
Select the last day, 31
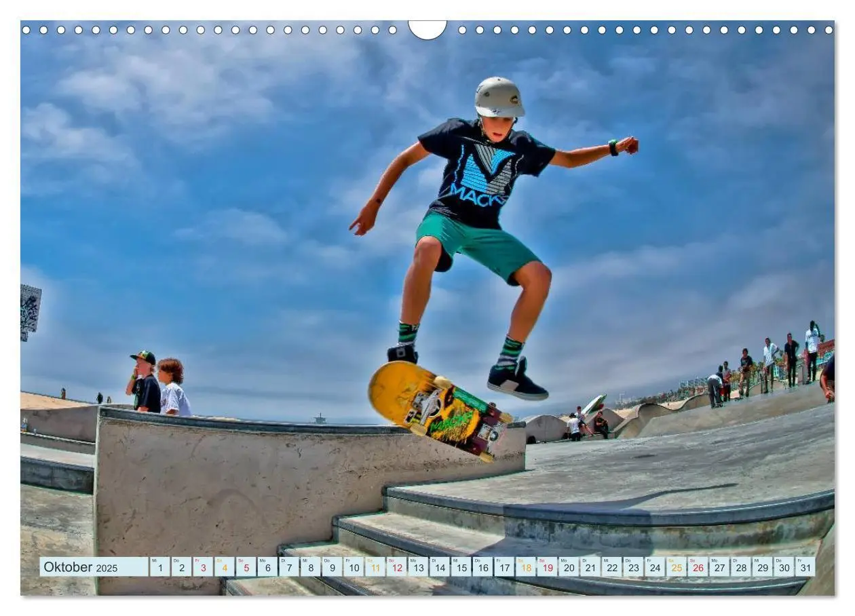[806, 567]
